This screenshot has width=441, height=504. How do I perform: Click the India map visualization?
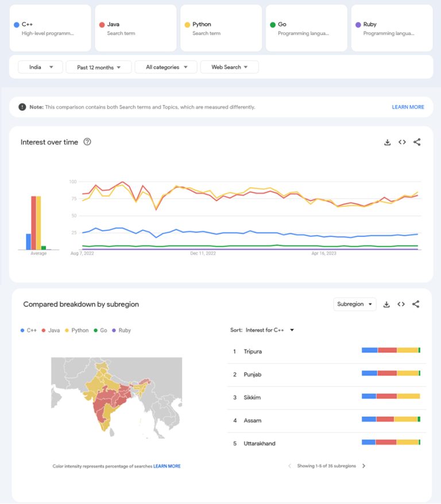click(116, 398)
